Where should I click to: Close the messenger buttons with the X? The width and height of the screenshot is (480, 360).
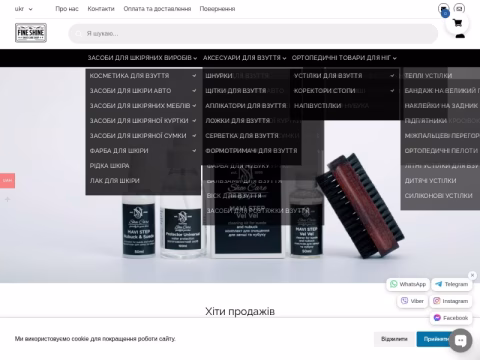coord(472,275)
